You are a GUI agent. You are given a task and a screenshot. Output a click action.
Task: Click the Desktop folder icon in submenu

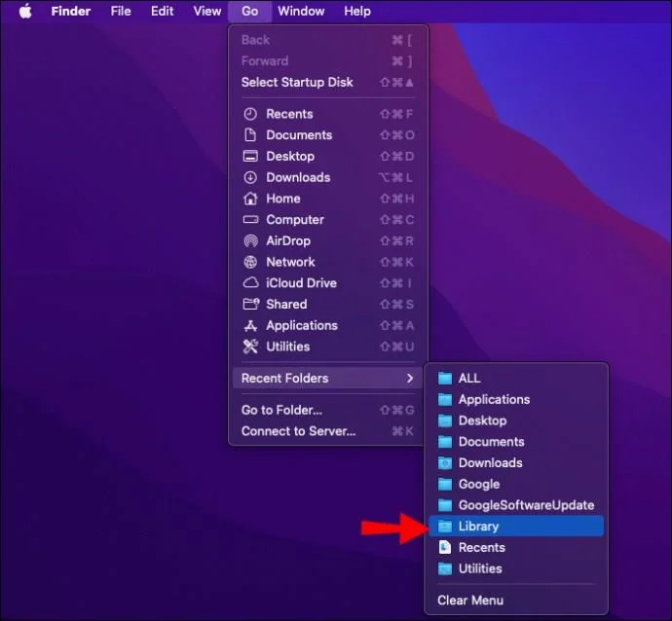point(445,420)
